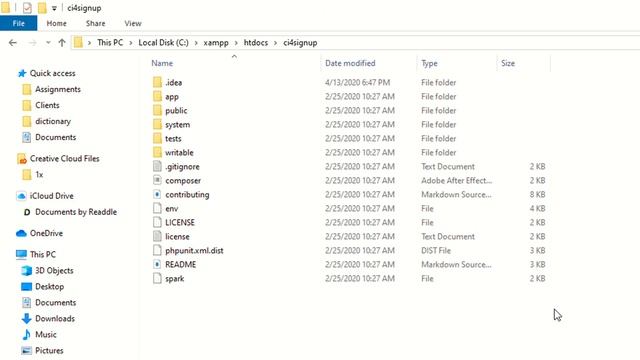Go back with the Back arrow
Viewport: 640px width, 360px height.
point(13,42)
